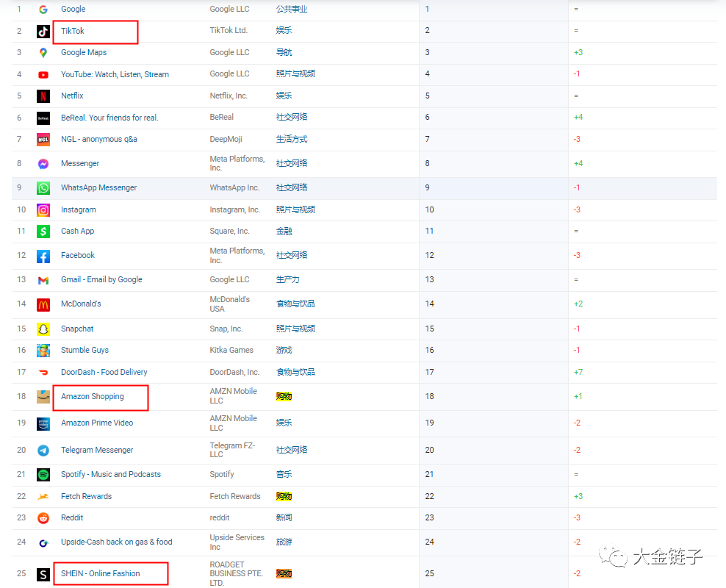
Task: Open the Amazon Prime Video link
Action: click(97, 423)
